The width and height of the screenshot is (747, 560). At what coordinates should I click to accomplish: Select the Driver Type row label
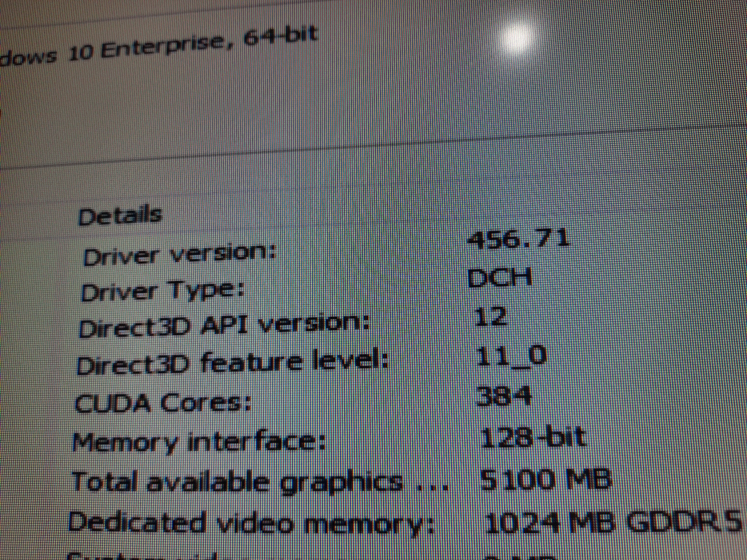click(x=163, y=292)
